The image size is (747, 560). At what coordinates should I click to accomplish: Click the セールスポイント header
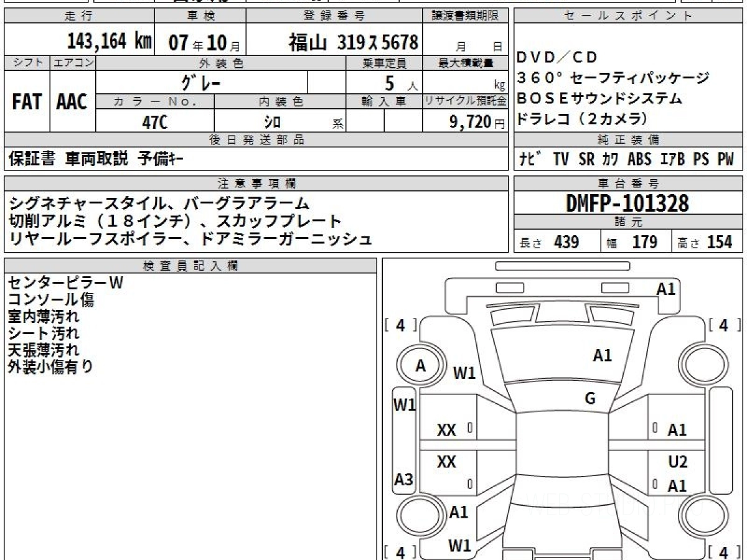point(628,16)
